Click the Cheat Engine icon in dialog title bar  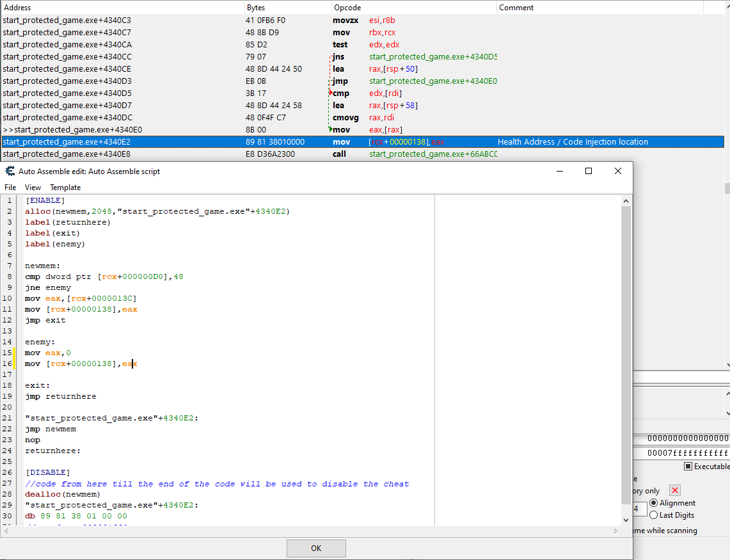pos(10,171)
